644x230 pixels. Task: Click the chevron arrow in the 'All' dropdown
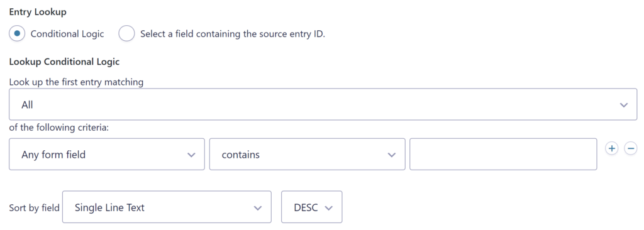click(x=624, y=105)
